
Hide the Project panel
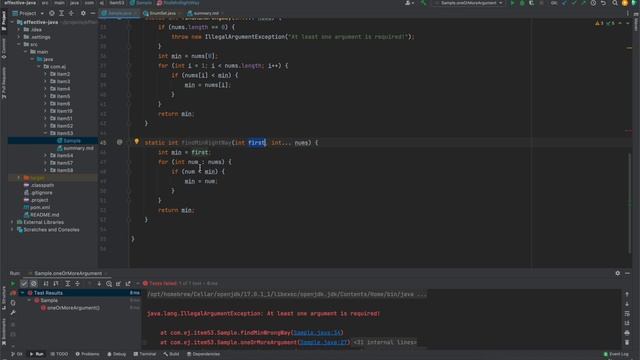tap(93, 13)
